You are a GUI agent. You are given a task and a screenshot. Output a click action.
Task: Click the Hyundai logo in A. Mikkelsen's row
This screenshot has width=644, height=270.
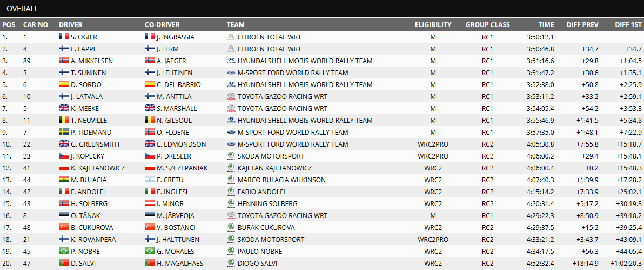231,61
